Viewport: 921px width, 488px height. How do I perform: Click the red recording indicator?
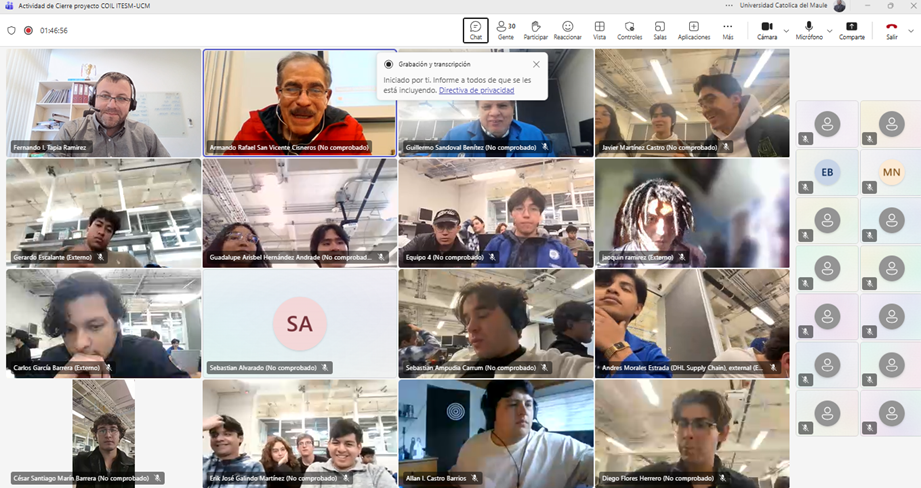click(28, 30)
